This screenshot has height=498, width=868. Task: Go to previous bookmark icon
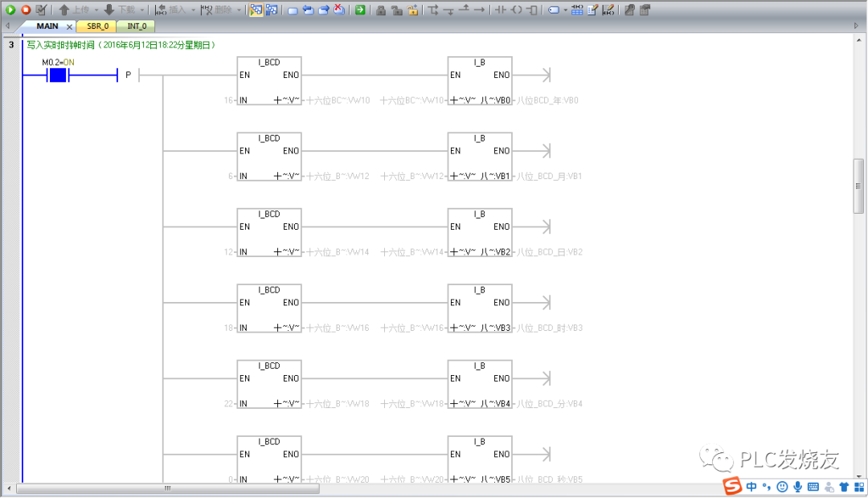(x=309, y=10)
